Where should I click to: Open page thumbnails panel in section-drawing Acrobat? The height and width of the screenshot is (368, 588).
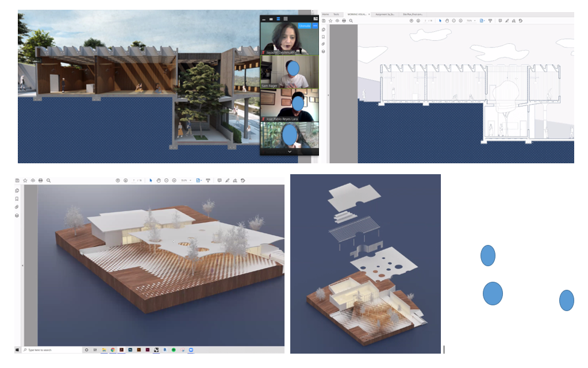323,30
